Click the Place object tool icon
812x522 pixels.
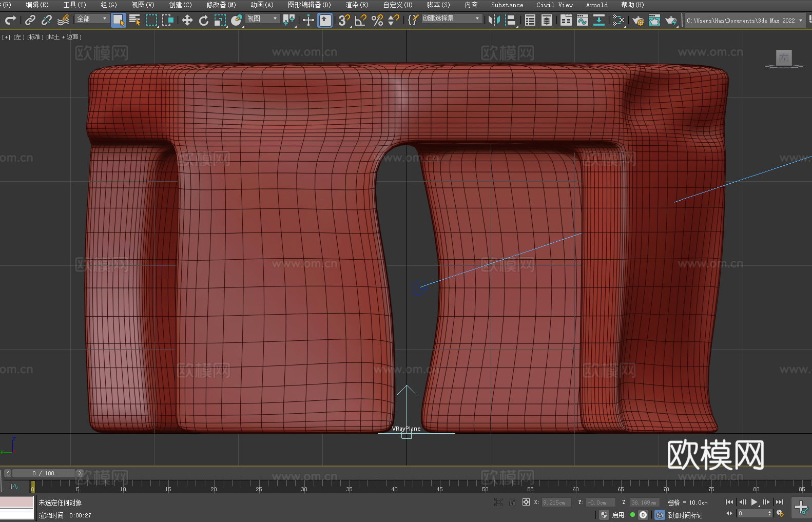(x=237, y=20)
